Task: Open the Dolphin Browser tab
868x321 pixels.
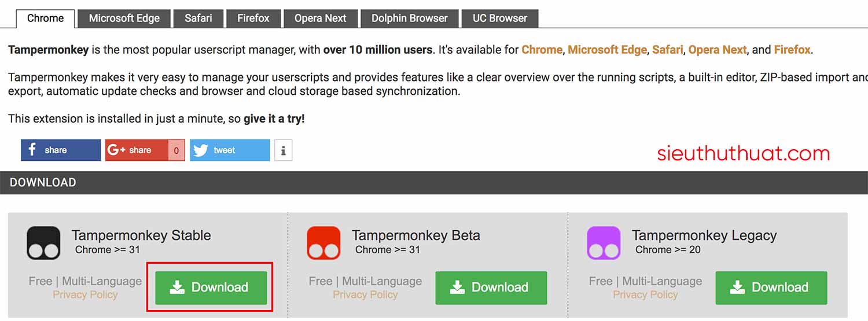Action: (409, 19)
